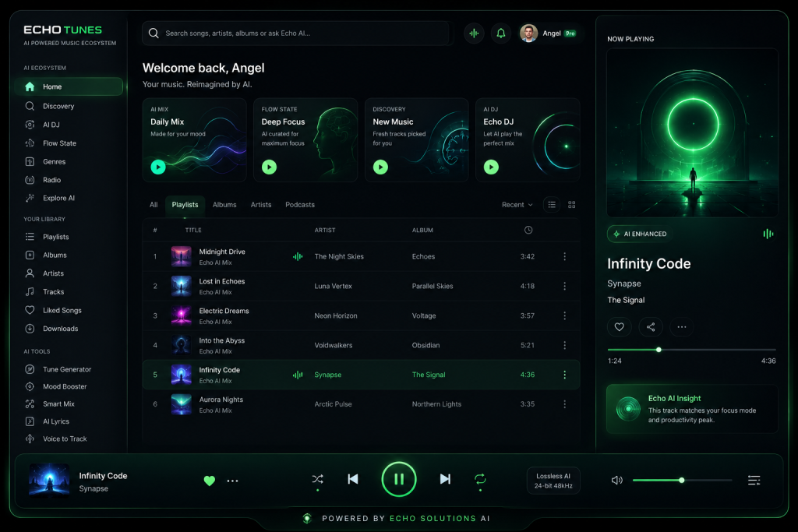The image size is (798, 532).
Task: Play the Daily Mix card
Action: [x=158, y=167]
